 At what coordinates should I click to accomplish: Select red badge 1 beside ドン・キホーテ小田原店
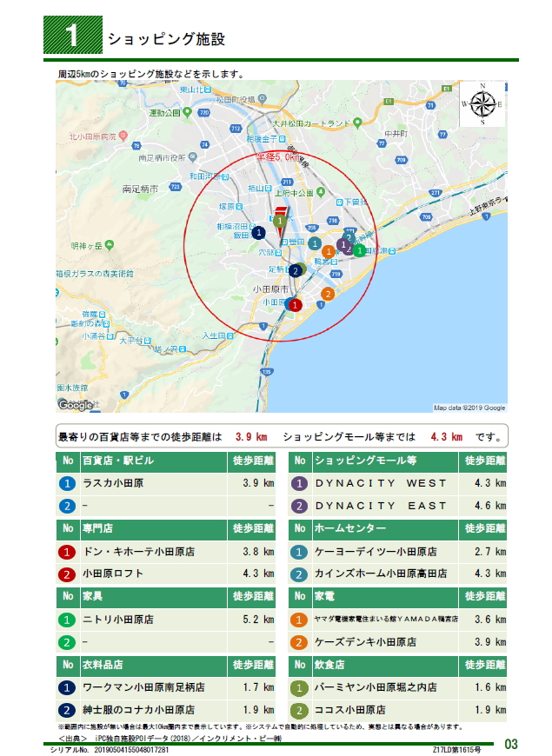coord(67,552)
